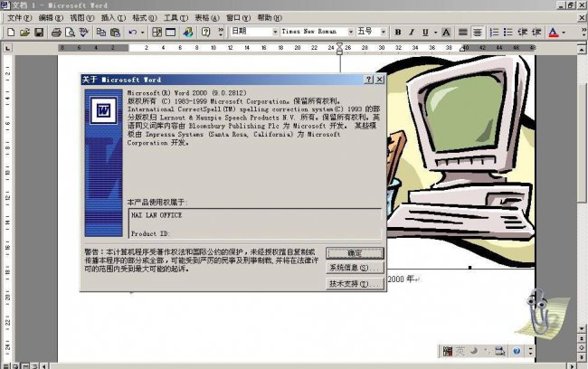Show more Standard toolbar buttons
Screen dimensions: 588x369
[x=221, y=32]
